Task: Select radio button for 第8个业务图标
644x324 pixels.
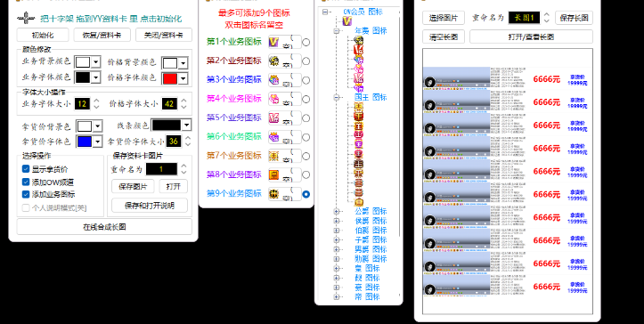Action: (306, 175)
